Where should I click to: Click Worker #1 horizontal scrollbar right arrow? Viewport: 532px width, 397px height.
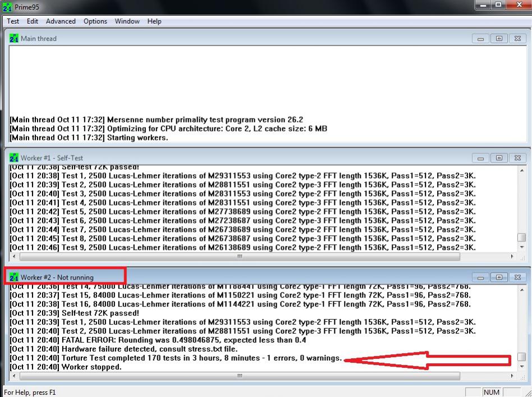coord(512,257)
